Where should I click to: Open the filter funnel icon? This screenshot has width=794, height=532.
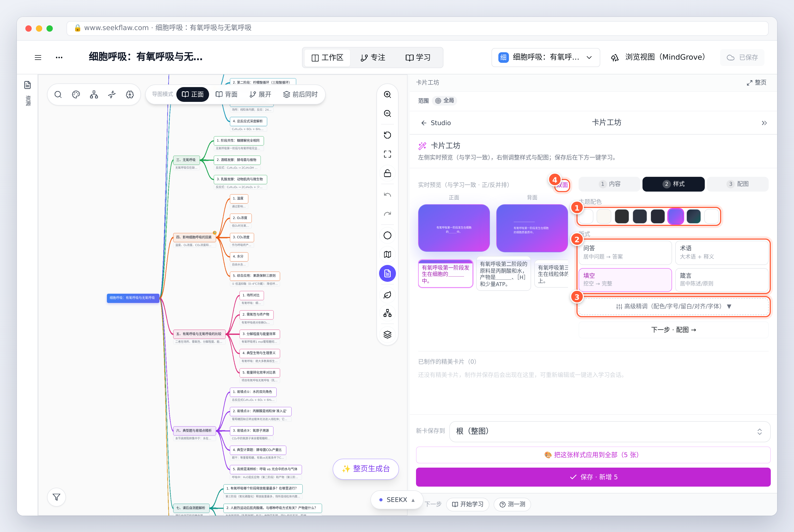tap(56, 497)
